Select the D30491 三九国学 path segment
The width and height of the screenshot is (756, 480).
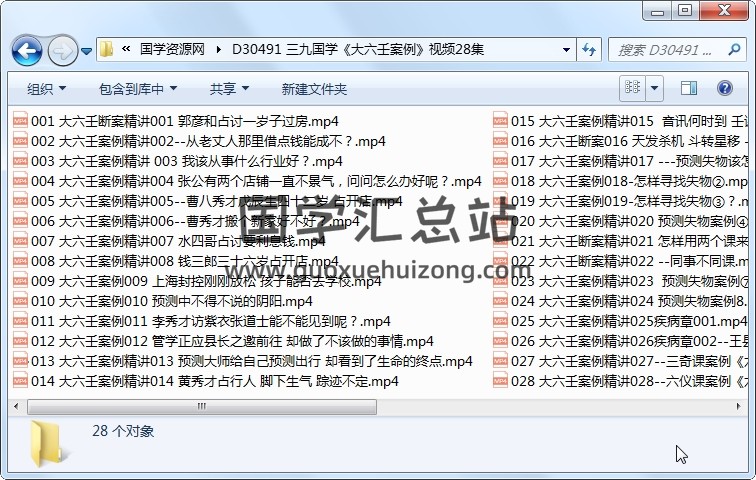tap(358, 49)
